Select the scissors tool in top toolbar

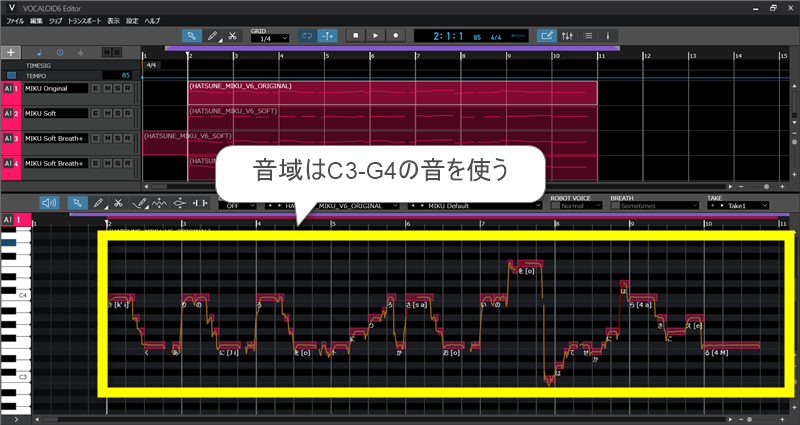pos(232,36)
